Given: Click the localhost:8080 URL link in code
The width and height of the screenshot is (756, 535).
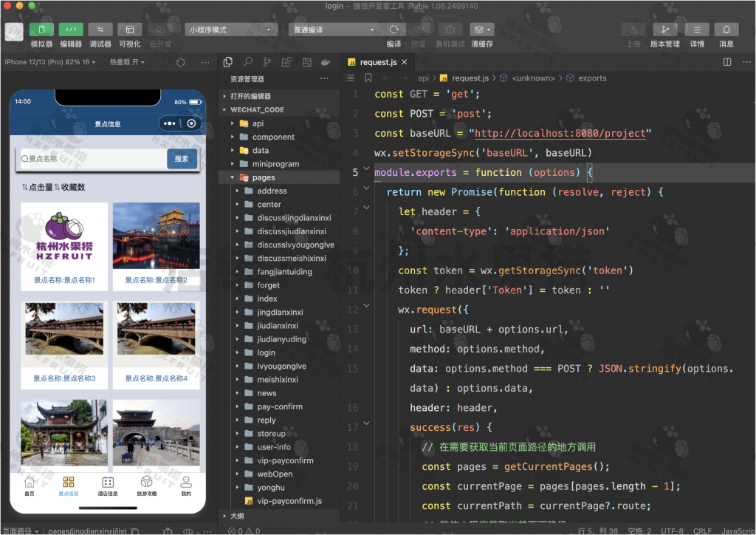Looking at the screenshot, I should (x=560, y=134).
